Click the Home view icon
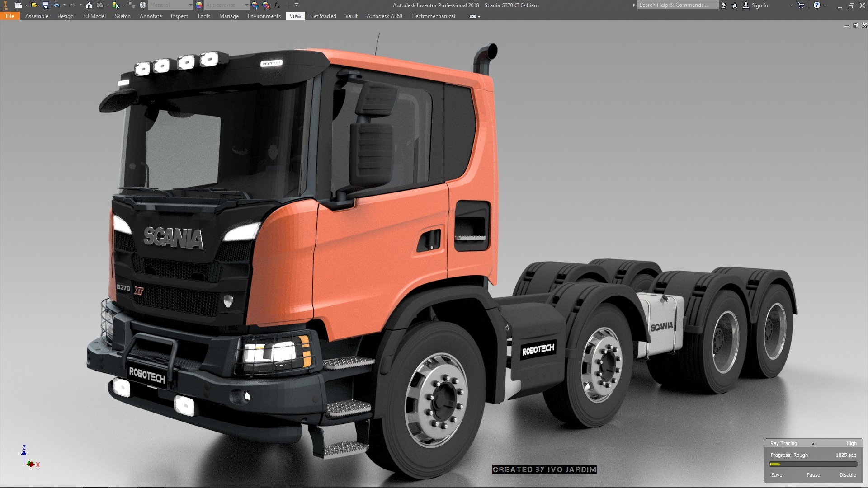The width and height of the screenshot is (868, 488). pyautogui.click(x=89, y=5)
